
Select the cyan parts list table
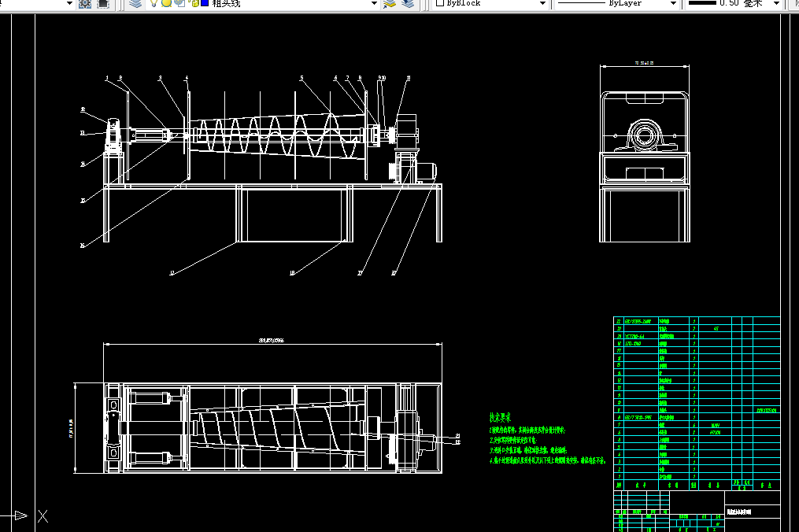tap(697, 404)
